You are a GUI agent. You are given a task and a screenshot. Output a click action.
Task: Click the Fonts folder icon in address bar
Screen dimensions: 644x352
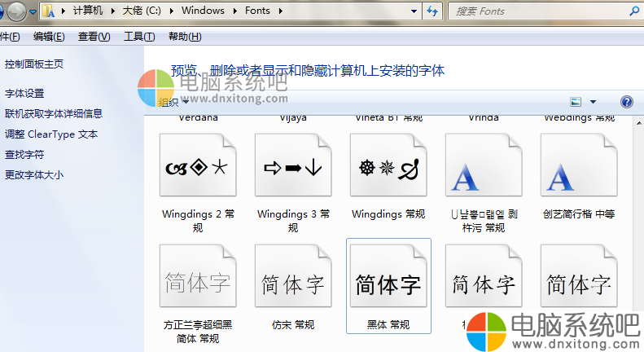coord(49,11)
